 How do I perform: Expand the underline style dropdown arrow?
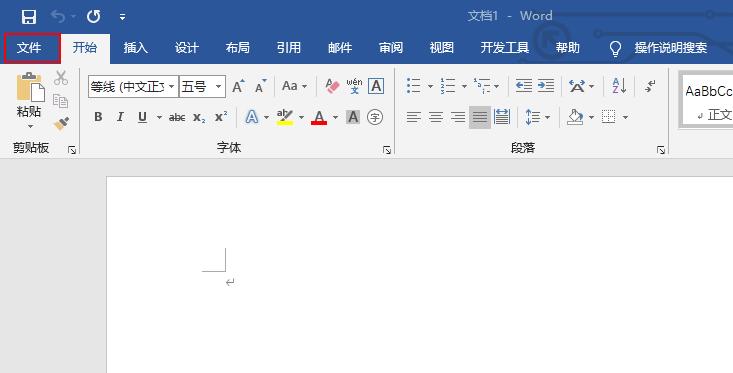(159, 117)
